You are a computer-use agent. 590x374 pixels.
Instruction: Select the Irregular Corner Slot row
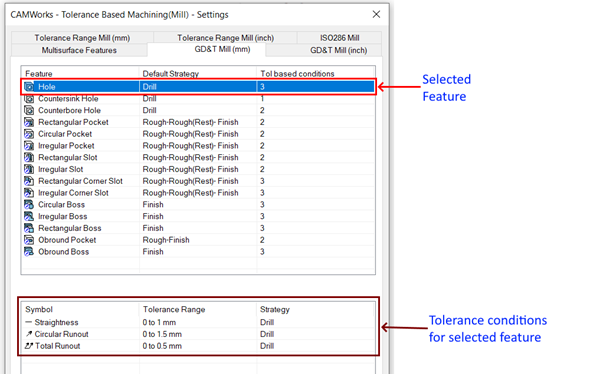[198, 193]
